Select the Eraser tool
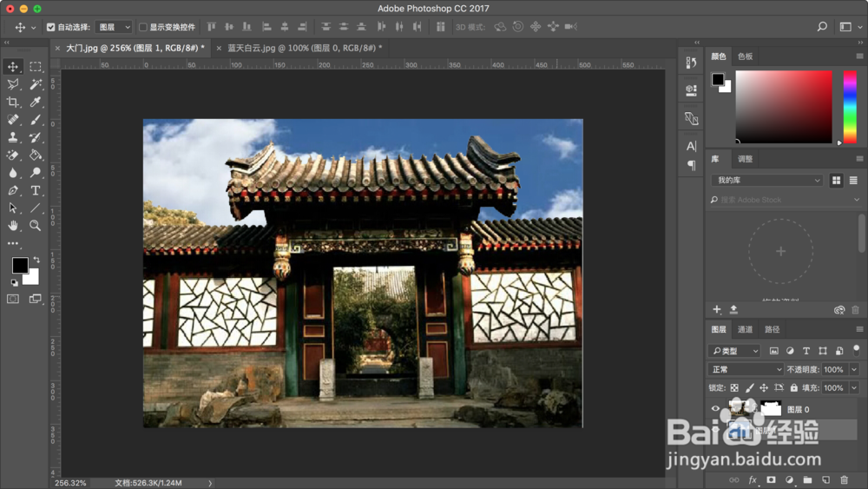 (x=13, y=155)
